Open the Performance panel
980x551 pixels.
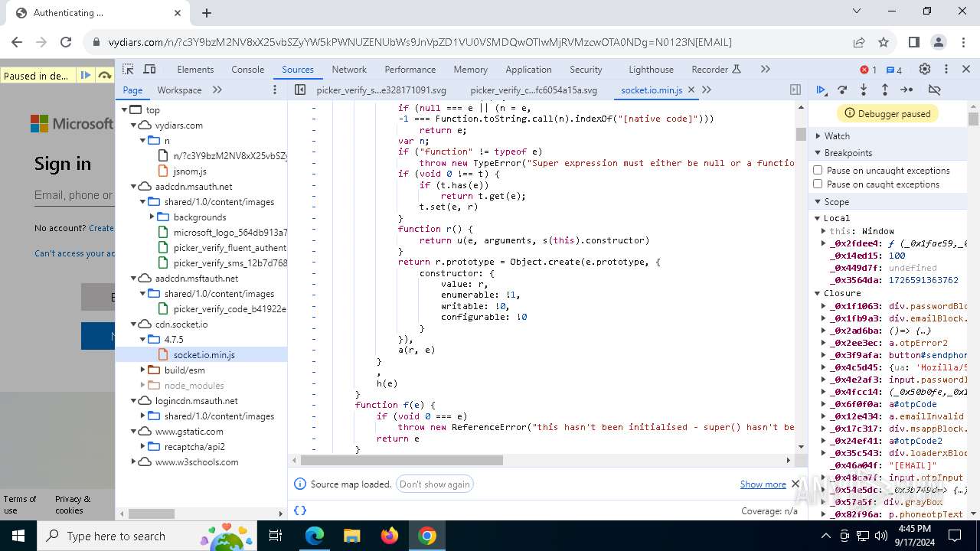[410, 69]
